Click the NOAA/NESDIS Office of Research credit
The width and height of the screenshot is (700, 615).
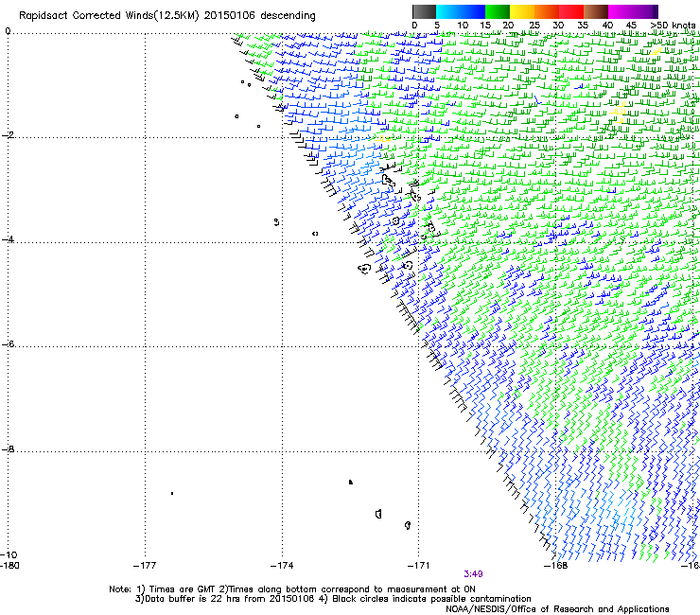(x=557, y=609)
